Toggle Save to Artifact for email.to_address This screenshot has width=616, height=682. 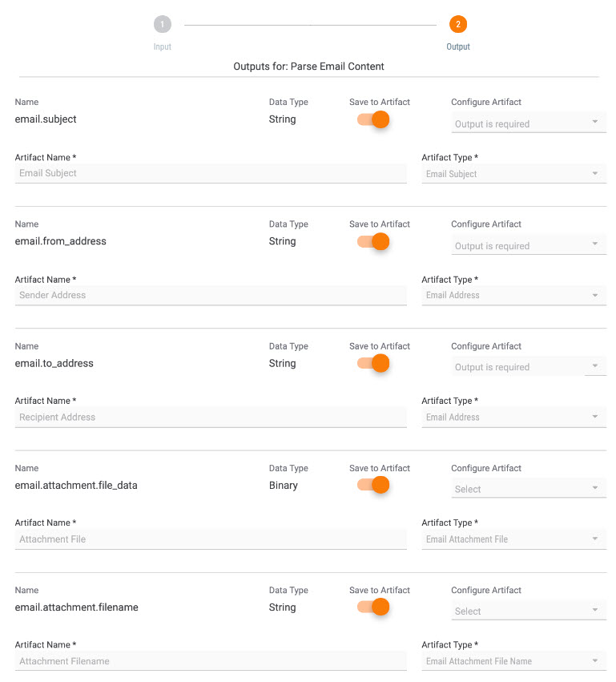(x=373, y=363)
